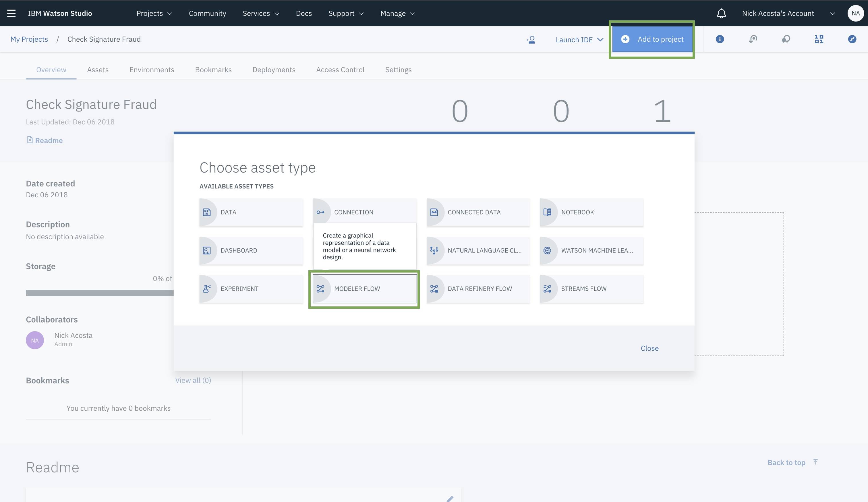Open the apps grid icon in toolbar
The width and height of the screenshot is (868, 502).
(819, 39)
